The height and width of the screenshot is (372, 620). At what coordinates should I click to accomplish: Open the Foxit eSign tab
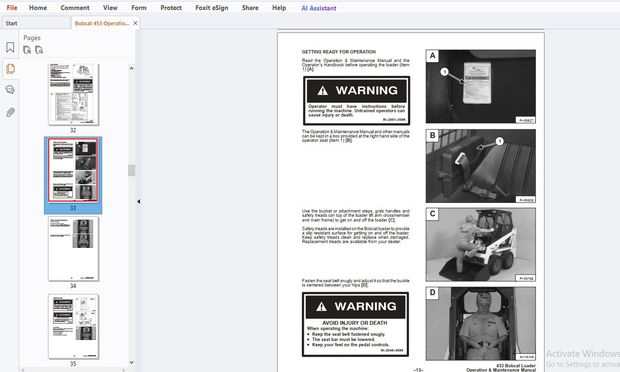pos(212,8)
